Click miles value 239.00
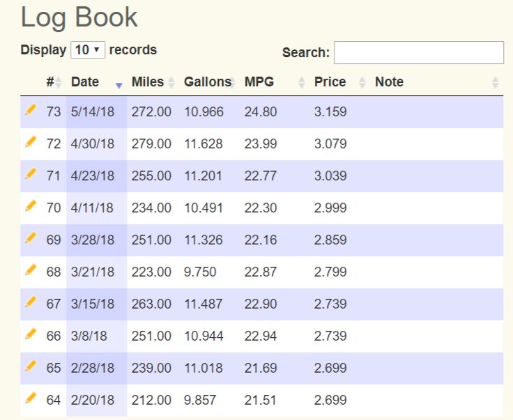The height and width of the screenshot is (420, 513). coord(151,368)
